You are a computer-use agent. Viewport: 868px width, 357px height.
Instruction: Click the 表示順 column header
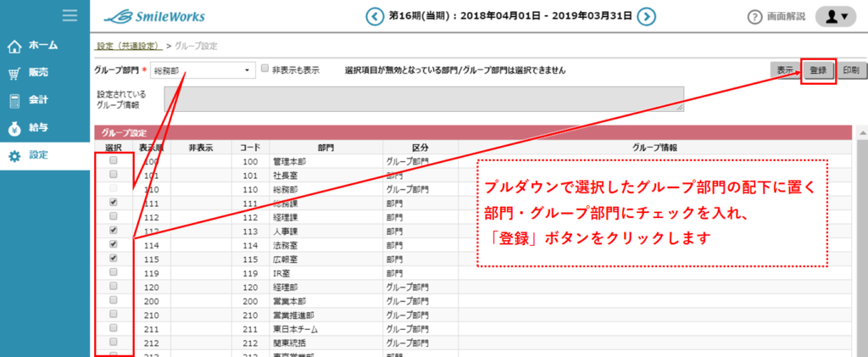coord(151,148)
